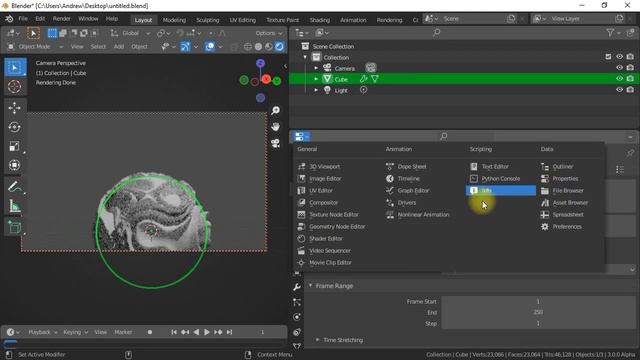Click the End frame value field
640x360 pixels.
[538, 313]
